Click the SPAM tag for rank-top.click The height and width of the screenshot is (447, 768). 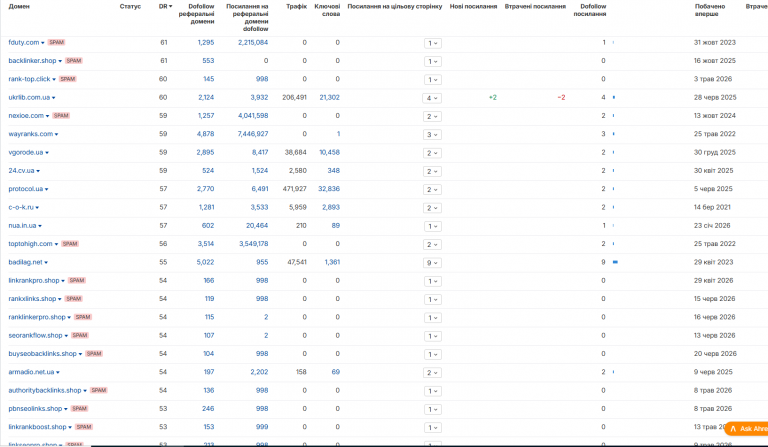click(x=68, y=79)
